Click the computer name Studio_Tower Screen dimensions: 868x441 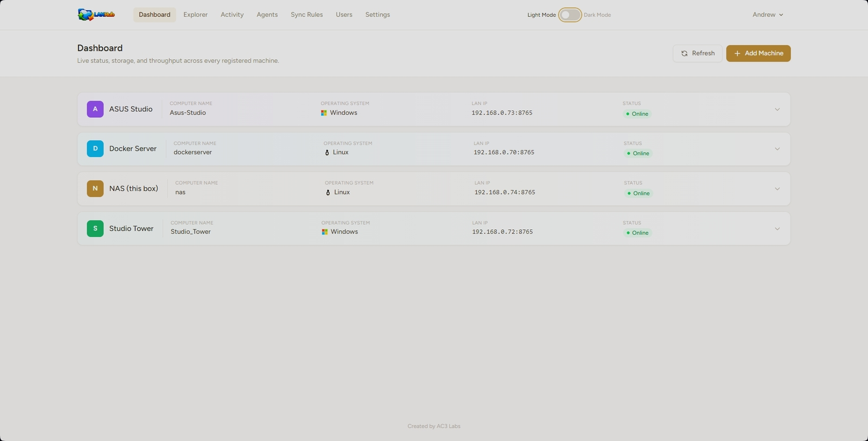[190, 232]
